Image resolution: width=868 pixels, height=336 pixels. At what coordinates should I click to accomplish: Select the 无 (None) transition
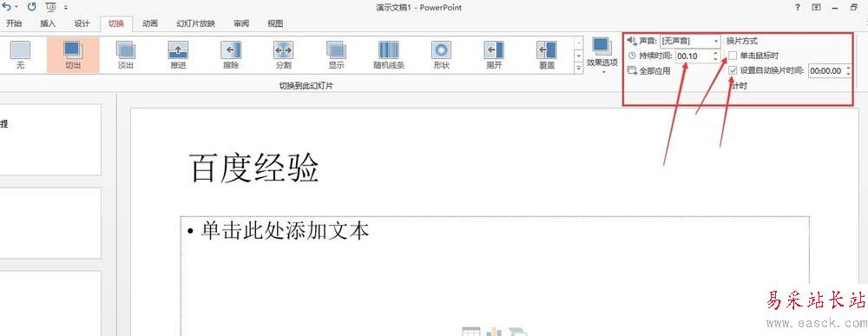pos(21,55)
